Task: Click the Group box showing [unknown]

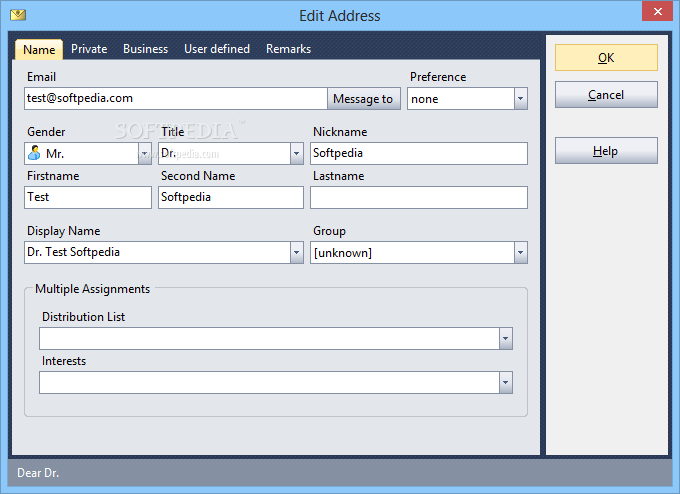Action: 412,252
